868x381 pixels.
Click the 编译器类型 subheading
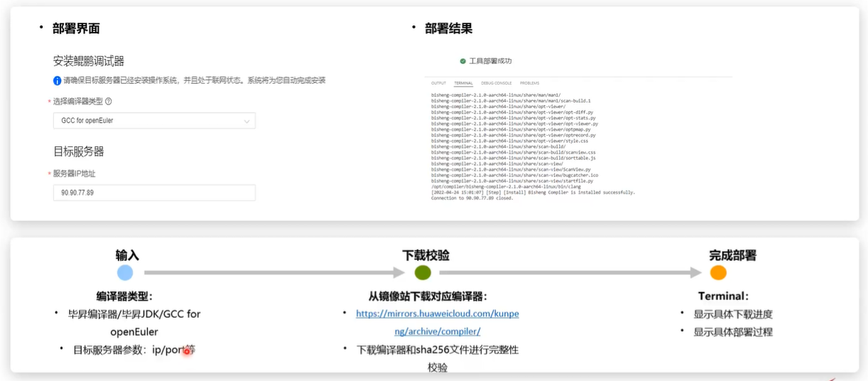click(125, 296)
